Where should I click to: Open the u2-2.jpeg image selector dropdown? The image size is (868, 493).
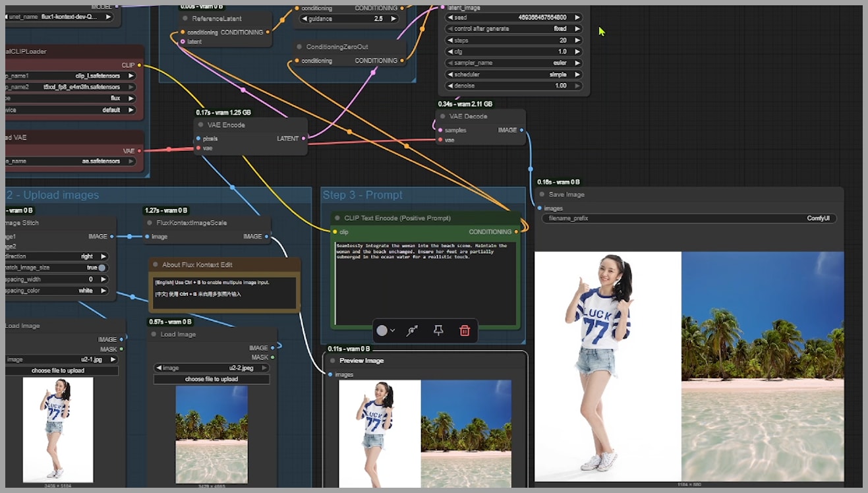pos(212,368)
